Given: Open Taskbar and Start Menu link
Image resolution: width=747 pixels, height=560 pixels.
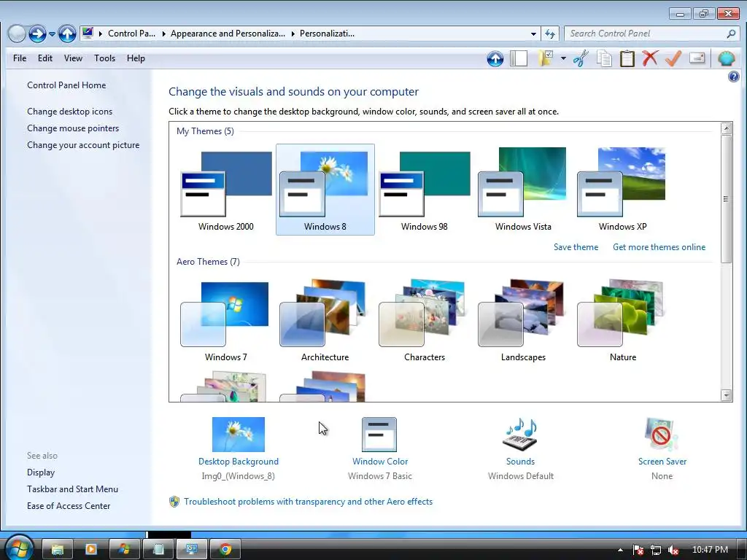Looking at the screenshot, I should [72, 489].
